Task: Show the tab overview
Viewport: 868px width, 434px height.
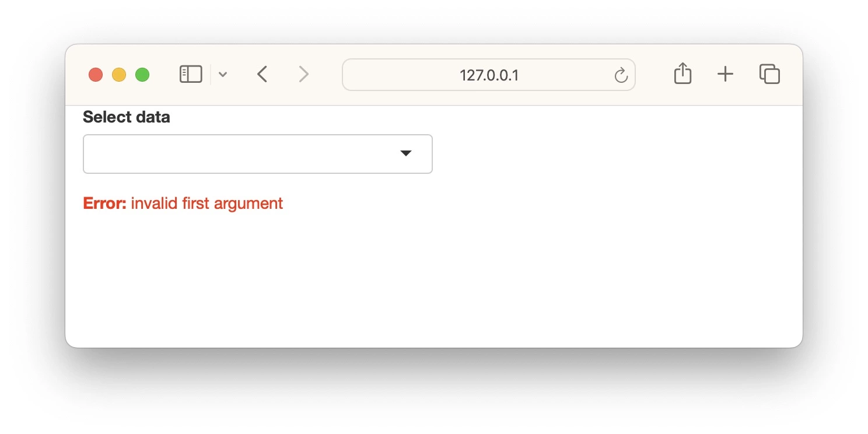Action: click(x=769, y=74)
